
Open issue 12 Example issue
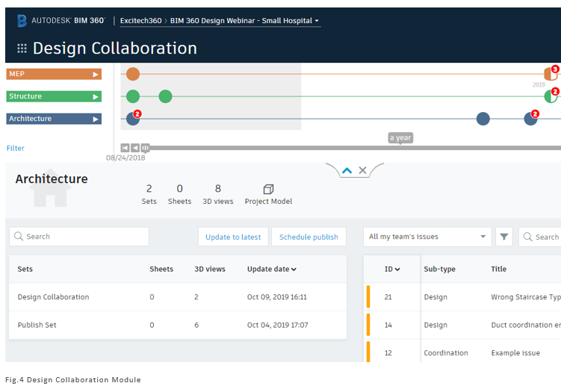pyautogui.click(x=463, y=352)
